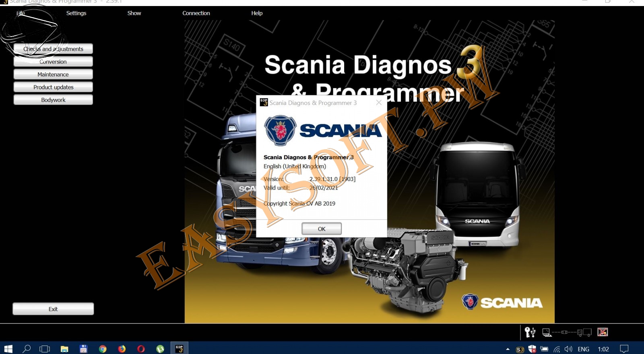Confirm the About dialog with OK
The image size is (644, 354).
[x=322, y=229]
